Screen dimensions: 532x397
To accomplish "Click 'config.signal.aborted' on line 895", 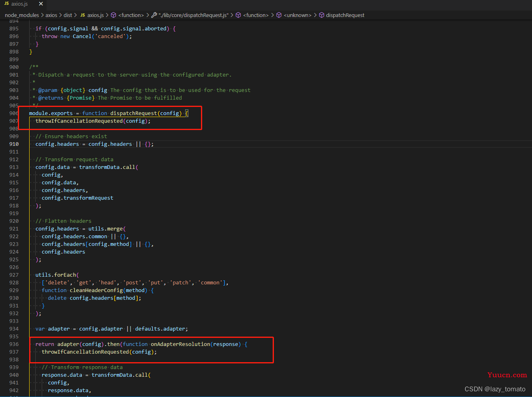I will (x=134, y=28).
